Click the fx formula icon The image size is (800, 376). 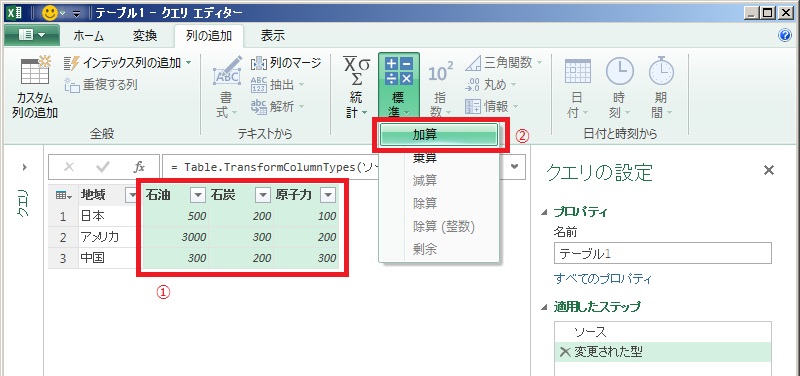click(139, 167)
